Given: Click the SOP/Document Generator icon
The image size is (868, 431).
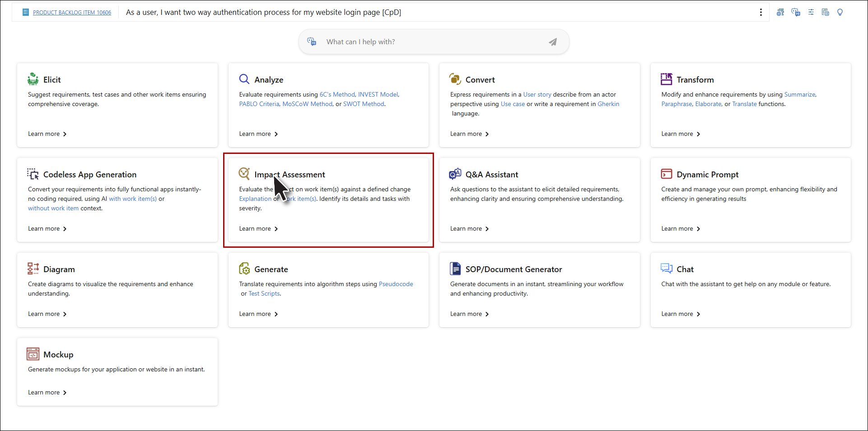Looking at the screenshot, I should point(455,269).
